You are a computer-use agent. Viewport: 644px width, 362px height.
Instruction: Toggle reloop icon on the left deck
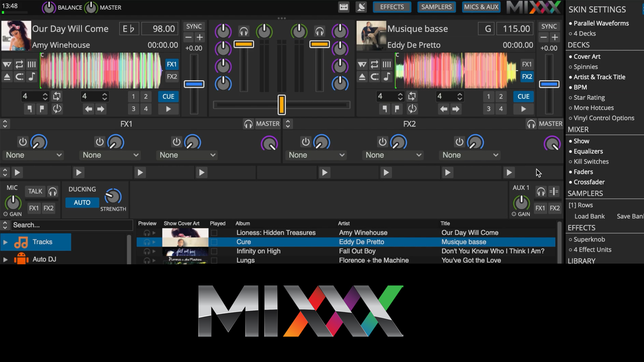tap(57, 109)
